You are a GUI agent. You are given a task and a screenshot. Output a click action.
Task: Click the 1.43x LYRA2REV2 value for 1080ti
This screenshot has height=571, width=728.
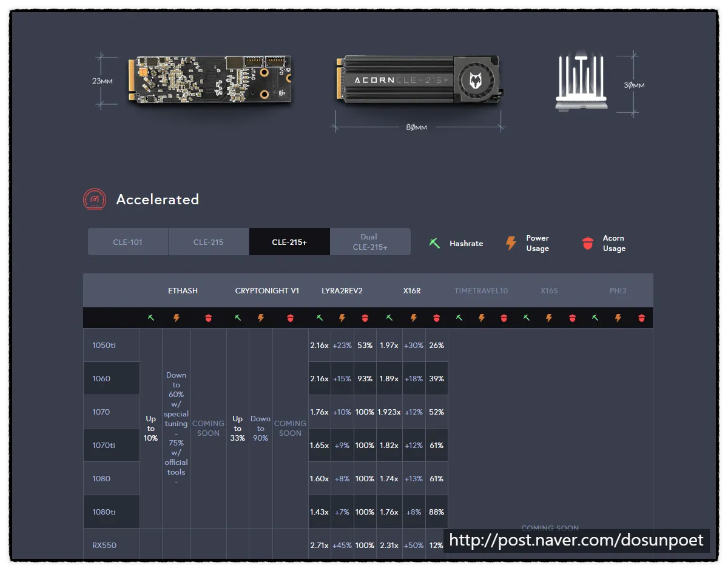tap(320, 512)
